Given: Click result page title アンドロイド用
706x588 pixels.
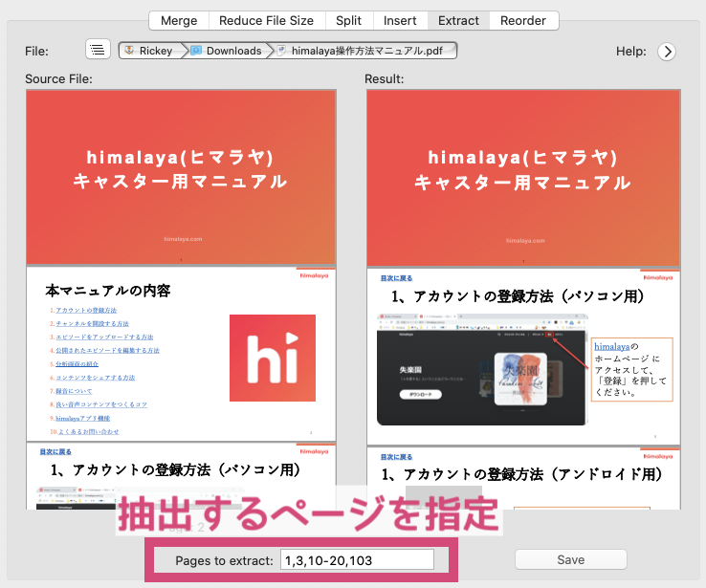Looking at the screenshot, I should point(521,474).
